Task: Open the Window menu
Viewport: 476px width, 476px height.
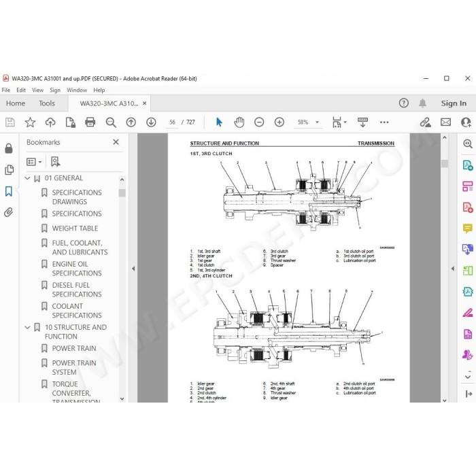Action: tap(77, 90)
